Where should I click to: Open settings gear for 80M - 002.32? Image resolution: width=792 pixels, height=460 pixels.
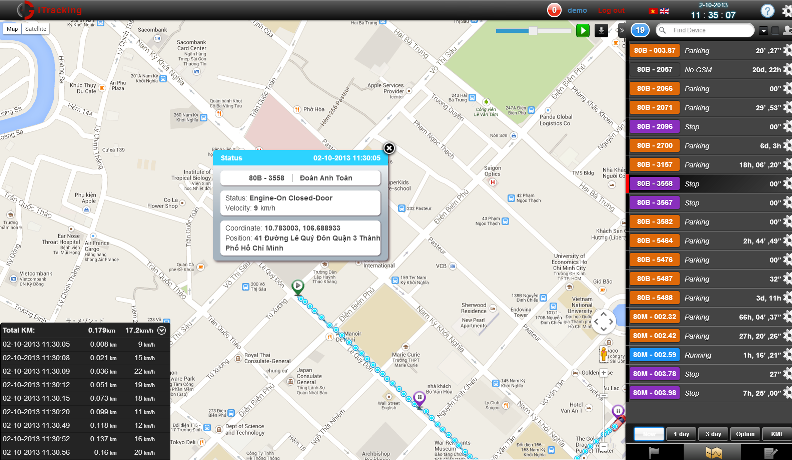pyautogui.click(x=787, y=317)
